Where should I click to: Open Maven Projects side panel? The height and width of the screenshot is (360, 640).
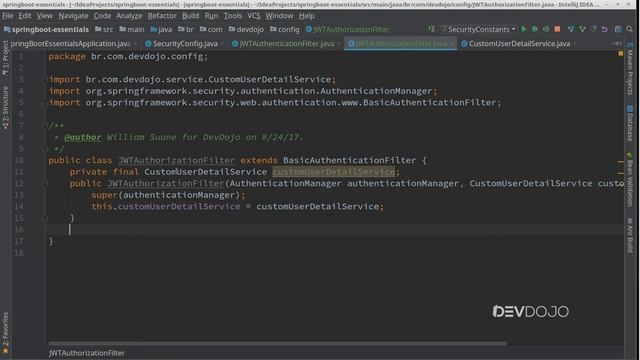pyautogui.click(x=630, y=69)
